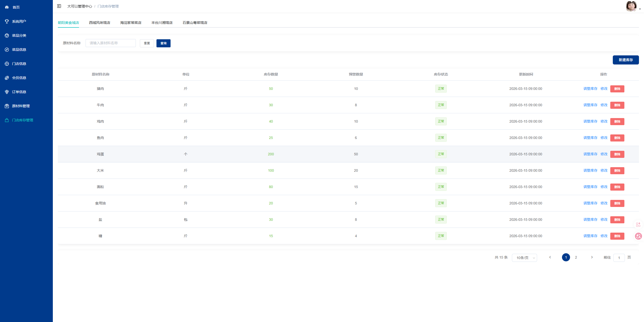Delete the 面粉 row
Viewport: 644px width, 322px height.
pos(617,187)
